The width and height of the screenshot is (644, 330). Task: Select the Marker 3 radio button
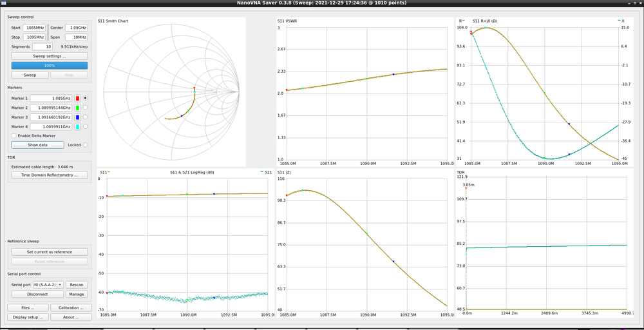pos(86,117)
